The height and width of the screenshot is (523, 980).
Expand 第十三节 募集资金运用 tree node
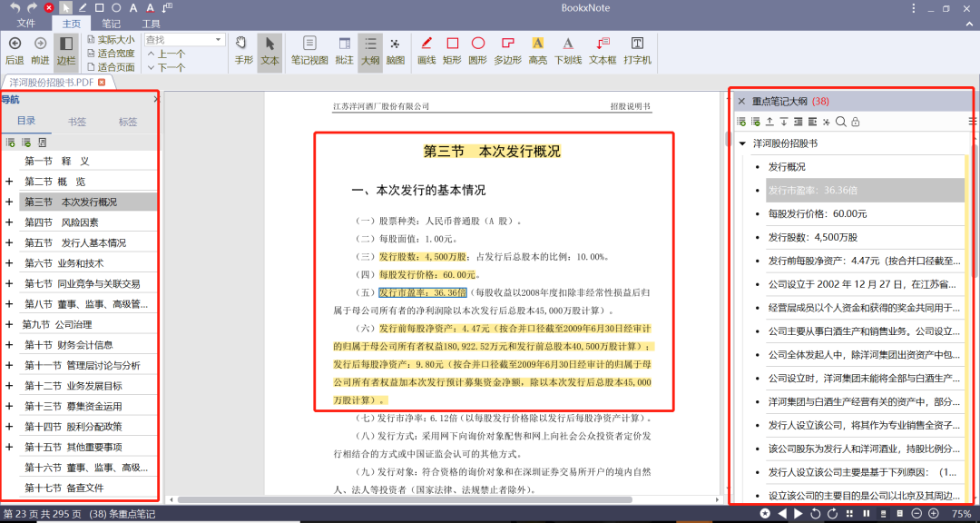(x=9, y=406)
